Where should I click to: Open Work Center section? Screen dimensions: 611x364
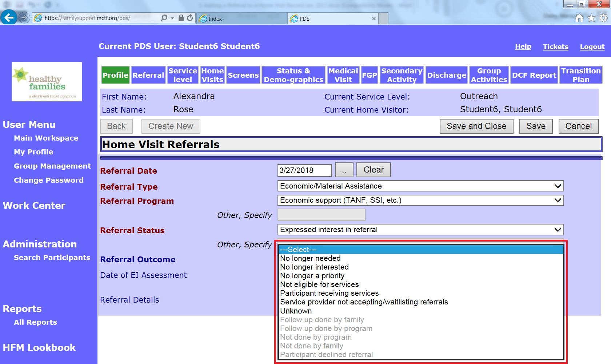point(34,206)
